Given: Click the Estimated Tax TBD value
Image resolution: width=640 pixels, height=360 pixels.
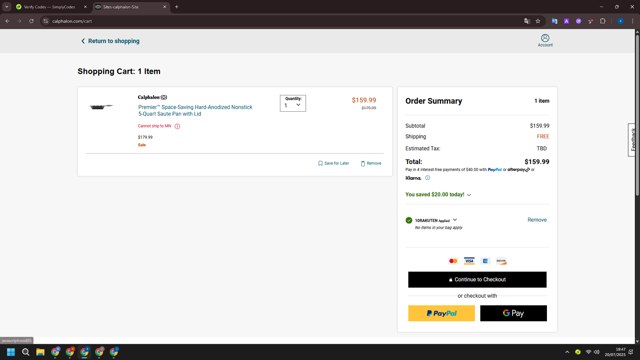Looking at the screenshot, I should [542, 149].
